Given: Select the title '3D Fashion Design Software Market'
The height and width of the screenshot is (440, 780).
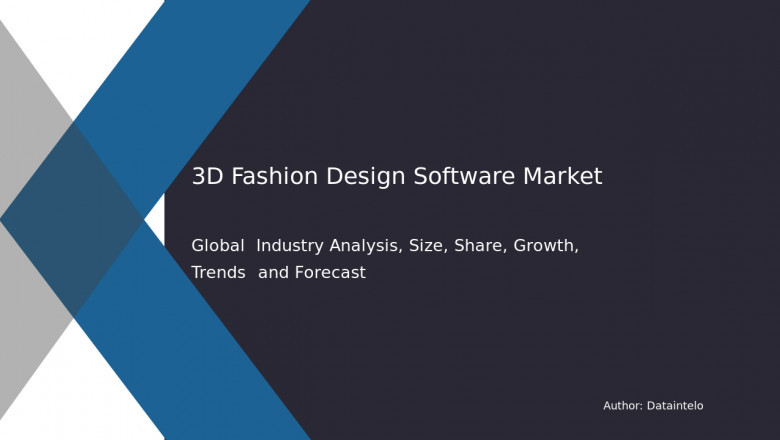Looking at the screenshot, I should point(397,176).
